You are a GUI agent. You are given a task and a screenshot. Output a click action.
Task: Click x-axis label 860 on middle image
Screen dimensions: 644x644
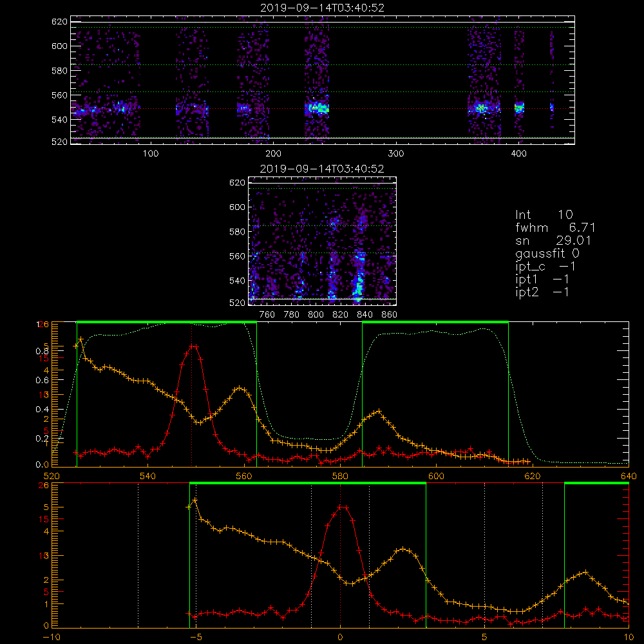[389, 315]
